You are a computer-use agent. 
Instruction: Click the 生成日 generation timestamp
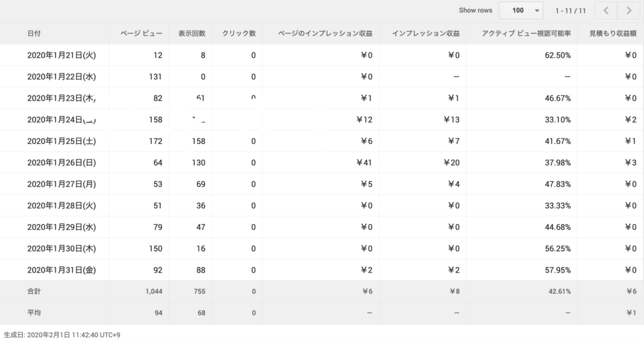click(62, 335)
